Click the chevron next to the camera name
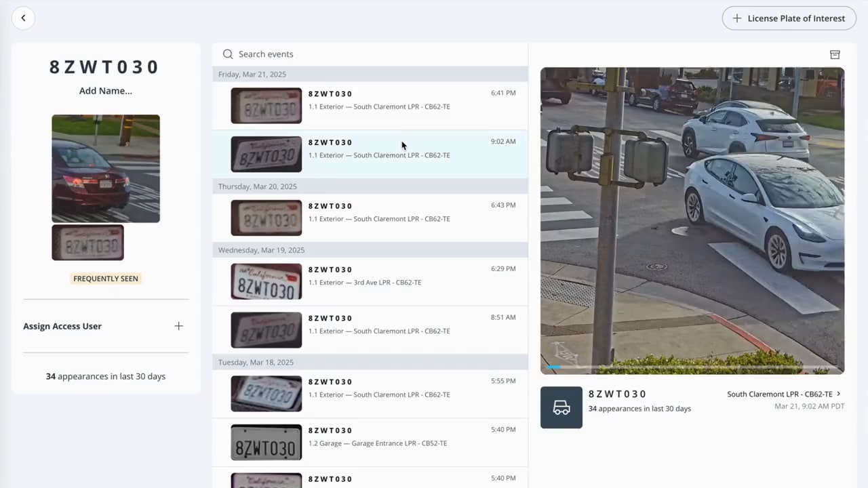This screenshot has width=868, height=488. (839, 394)
